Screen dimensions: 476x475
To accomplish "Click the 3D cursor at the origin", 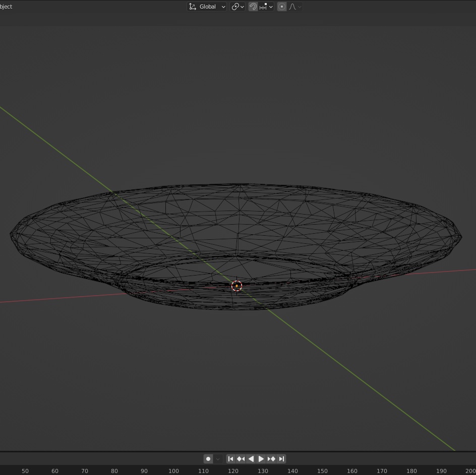I will 236,286.
